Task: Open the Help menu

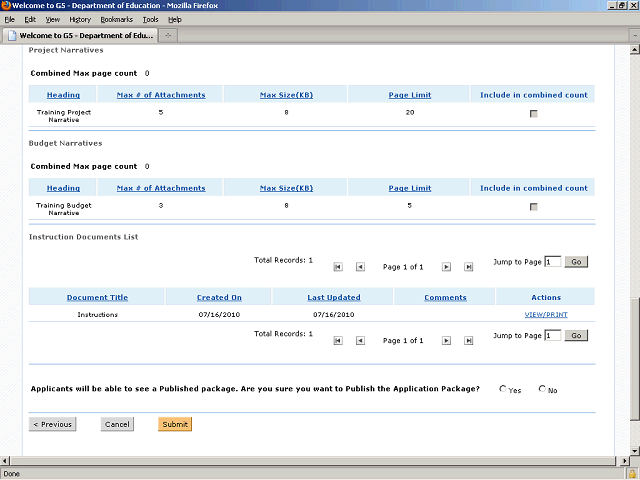Action: [x=175, y=20]
